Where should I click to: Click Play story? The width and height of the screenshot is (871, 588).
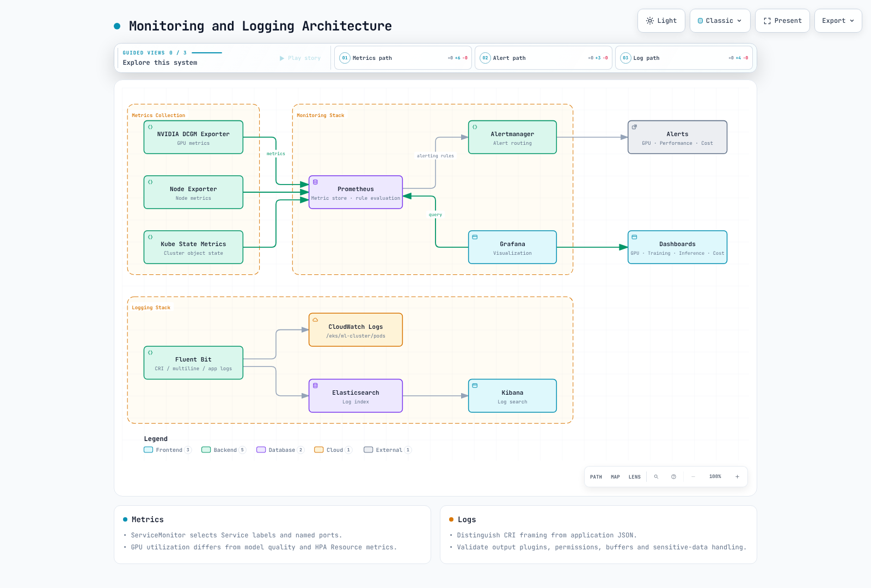pyautogui.click(x=300, y=58)
